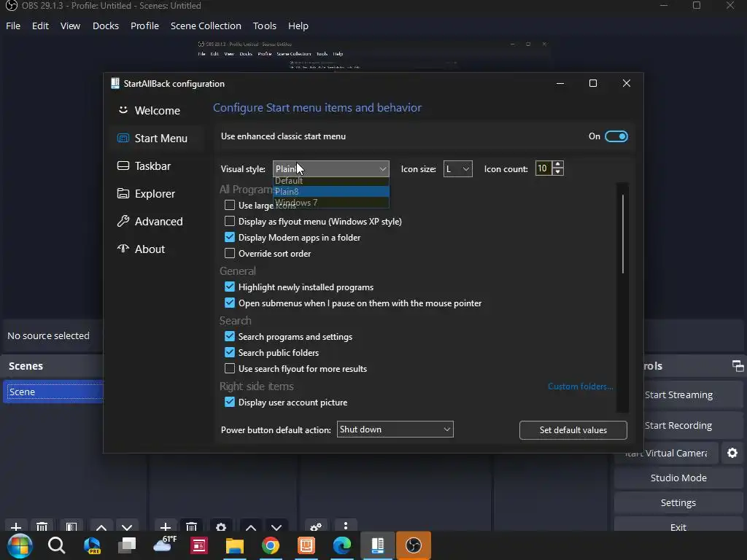The image size is (747, 560).
Task: Open the OBS File menu
Action: [x=13, y=26]
